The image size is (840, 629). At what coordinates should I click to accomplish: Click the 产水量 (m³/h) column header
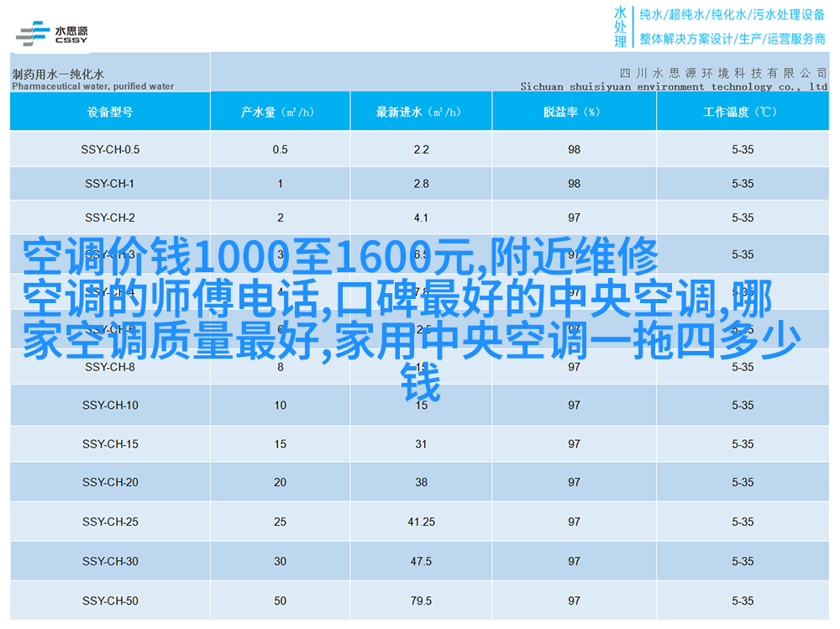click(x=280, y=112)
